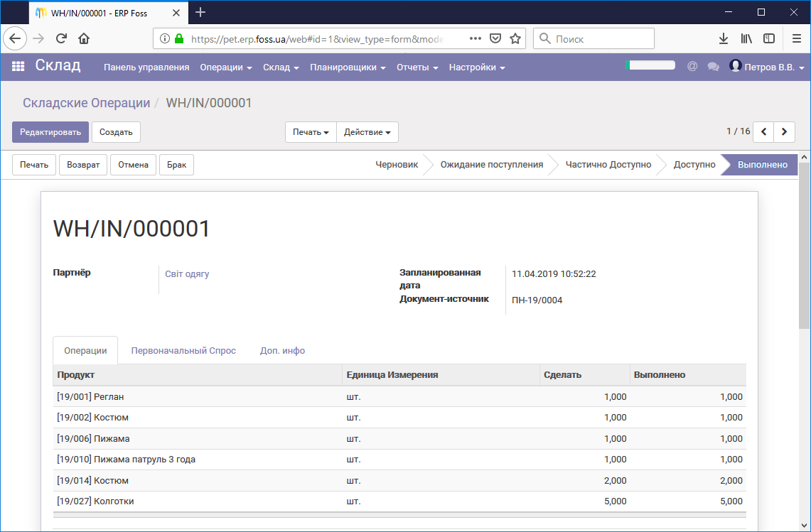
Task: Click the left Печать button
Action: click(34, 165)
